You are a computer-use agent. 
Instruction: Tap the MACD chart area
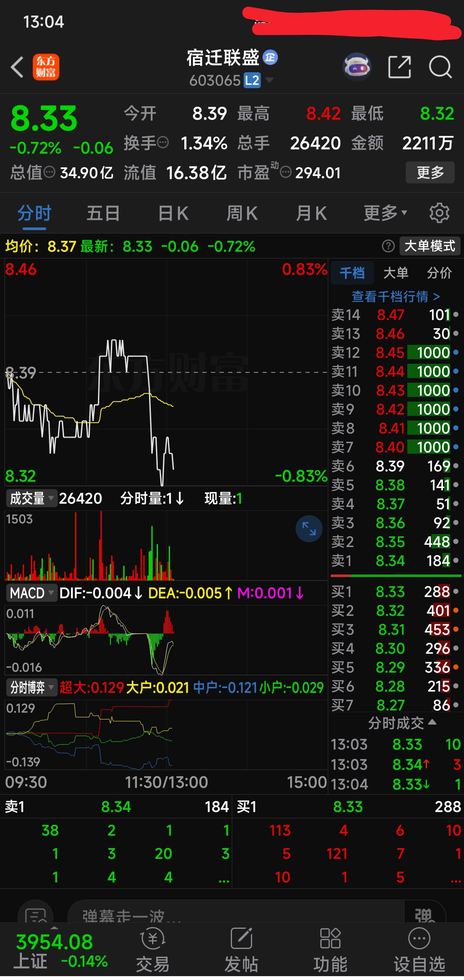[x=166, y=640]
